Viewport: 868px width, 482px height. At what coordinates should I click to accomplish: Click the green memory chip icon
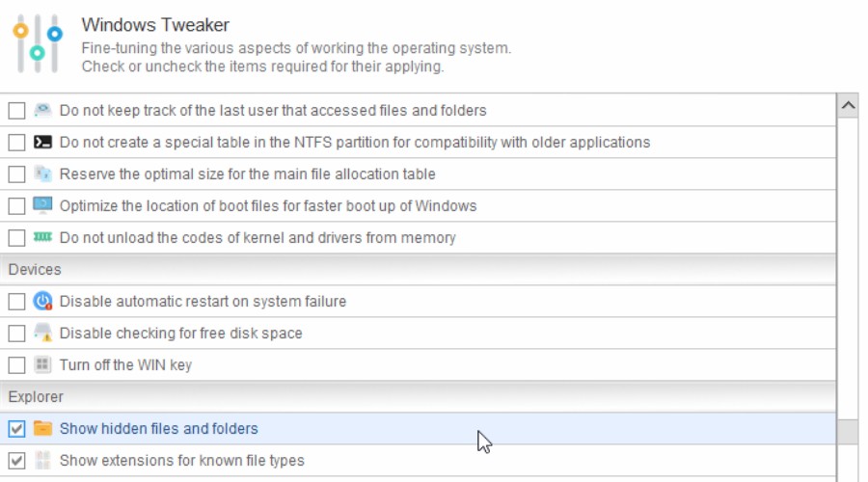(x=42, y=237)
